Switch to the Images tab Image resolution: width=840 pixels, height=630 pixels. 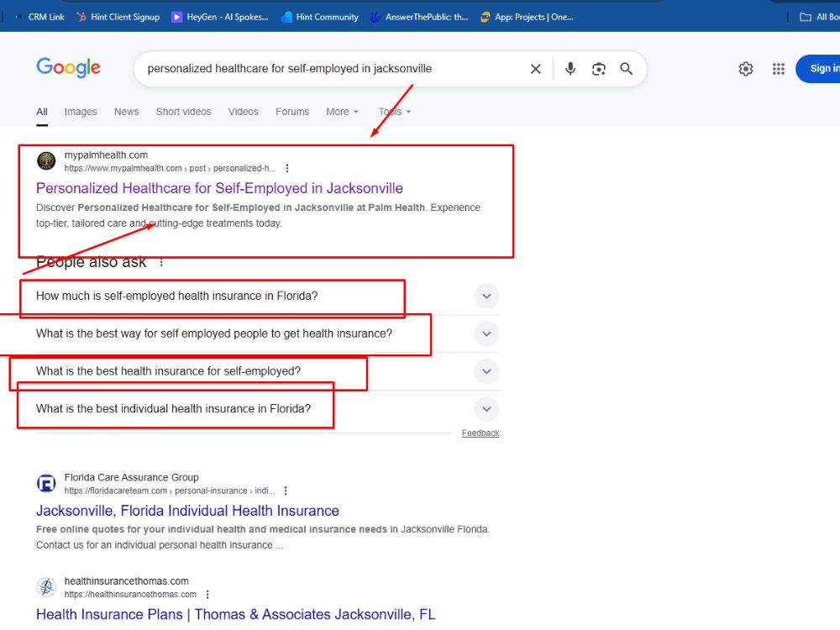pos(81,112)
